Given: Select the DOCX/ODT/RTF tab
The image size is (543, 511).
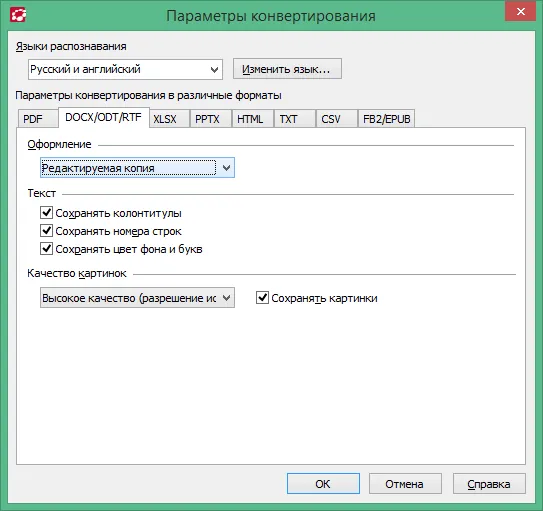Looking at the screenshot, I should pyautogui.click(x=104, y=117).
